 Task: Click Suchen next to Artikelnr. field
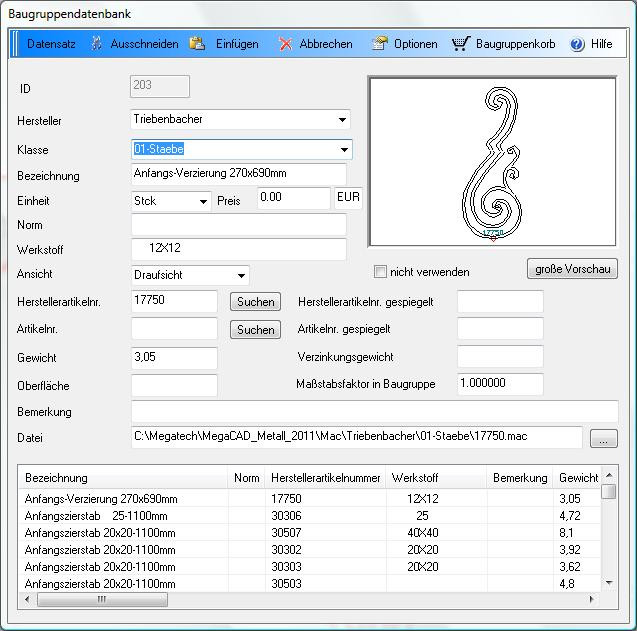pyautogui.click(x=255, y=329)
